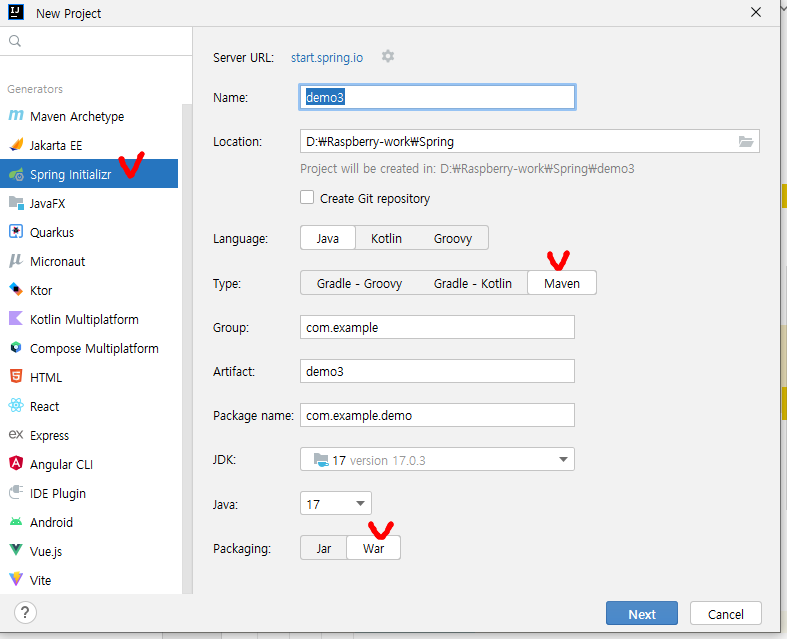Select Compose Multiplatform generator
This screenshot has width=787, height=639.
89,348
